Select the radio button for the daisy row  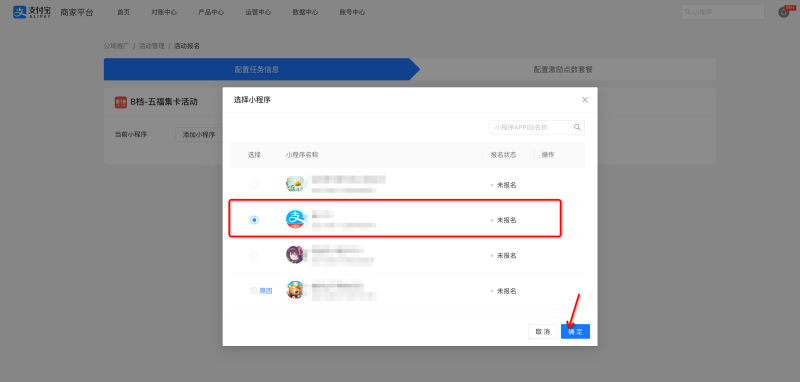coord(254,185)
